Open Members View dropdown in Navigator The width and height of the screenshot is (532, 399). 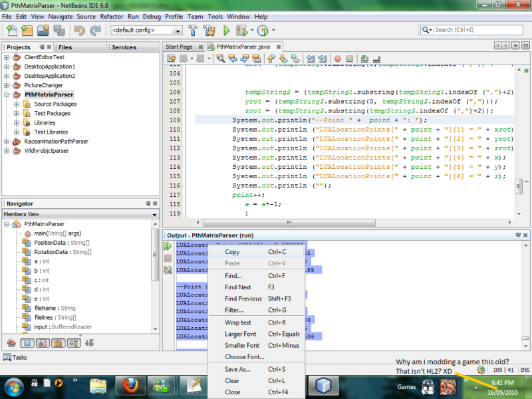pos(154,214)
